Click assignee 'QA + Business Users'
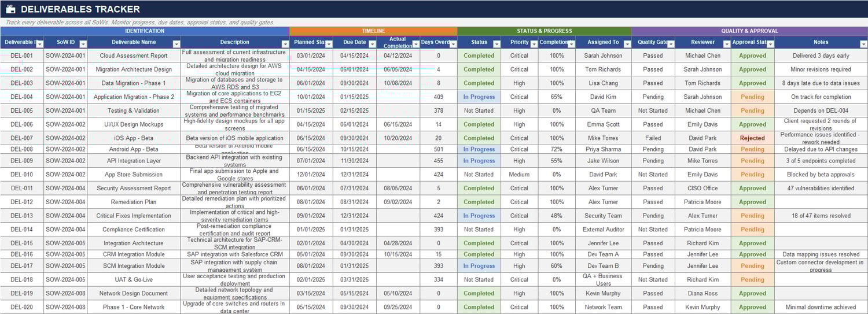This screenshot has width=868, height=314. (603, 280)
